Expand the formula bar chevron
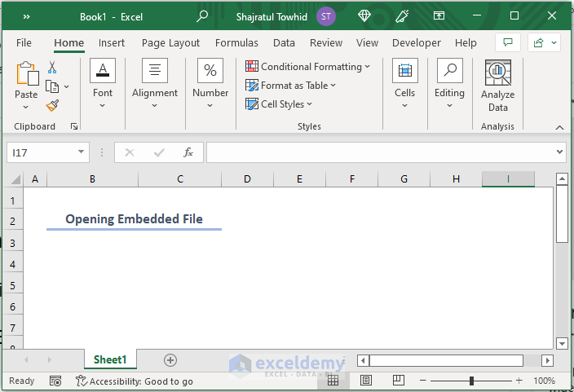The image size is (574, 392). tap(559, 152)
